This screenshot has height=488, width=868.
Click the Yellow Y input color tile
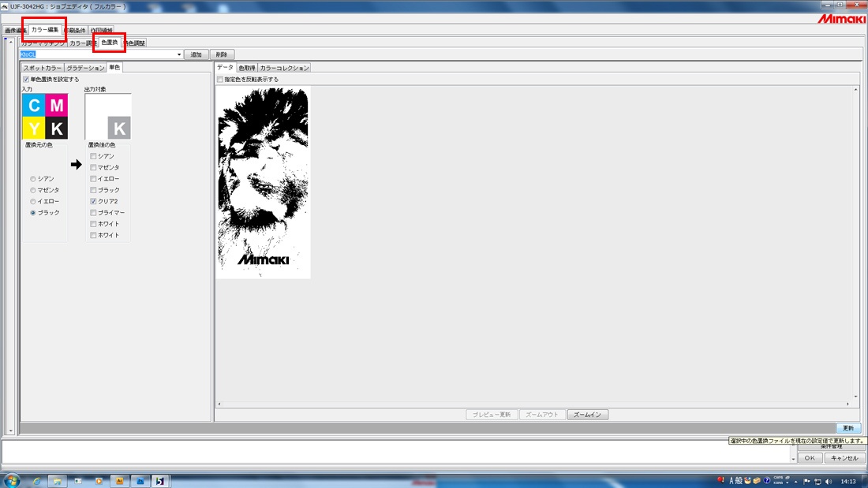tap(33, 129)
